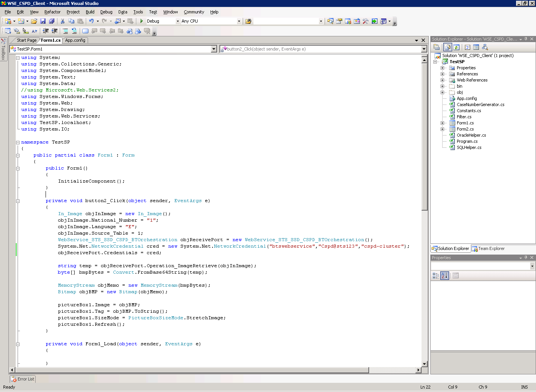Screen dimensions: 536x392
Task: Open the Community menu
Action: [194, 12]
